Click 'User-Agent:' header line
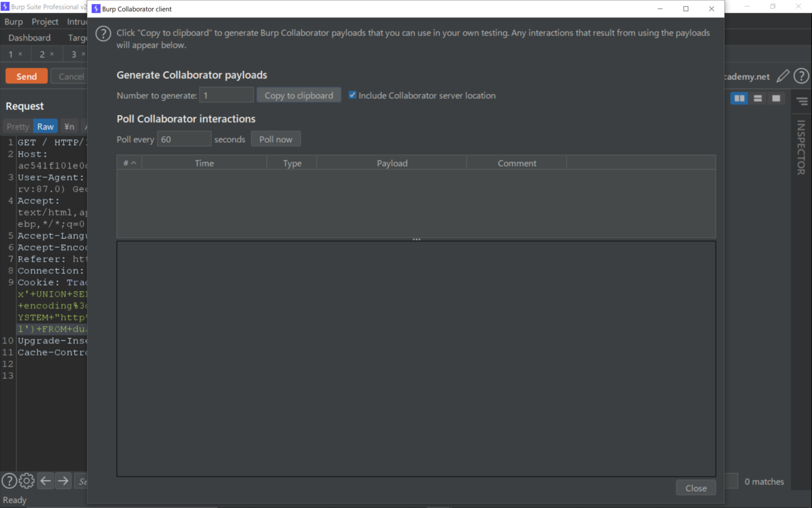This screenshot has height=508, width=812. click(x=51, y=177)
